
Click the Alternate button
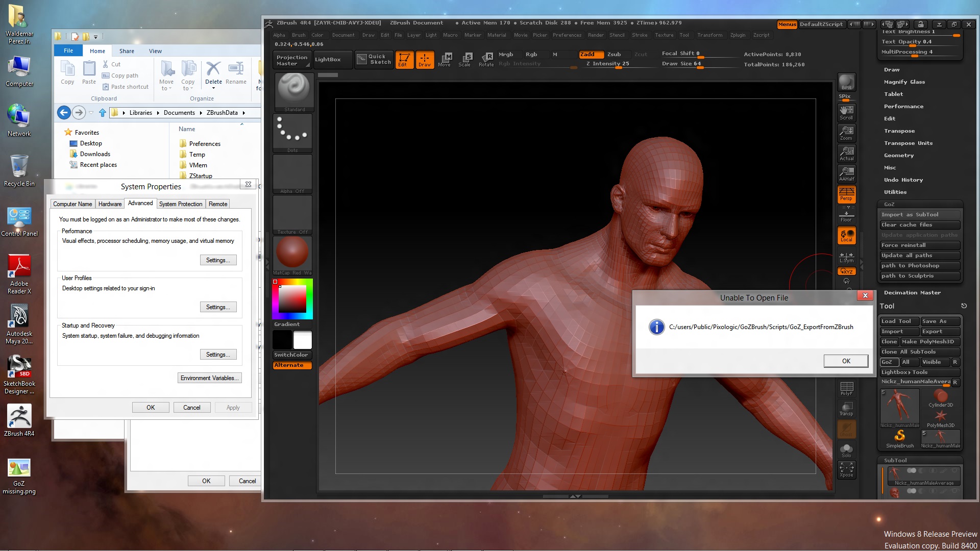pos(292,365)
